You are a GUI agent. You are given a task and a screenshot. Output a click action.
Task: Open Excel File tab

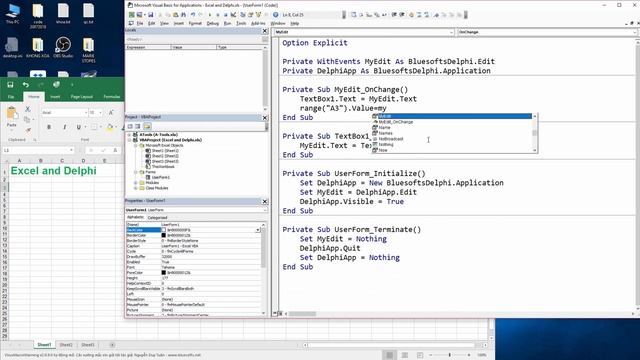tap(11, 97)
